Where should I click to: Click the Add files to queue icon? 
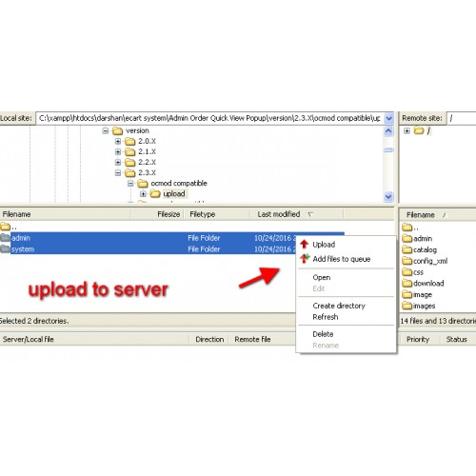coord(305,259)
